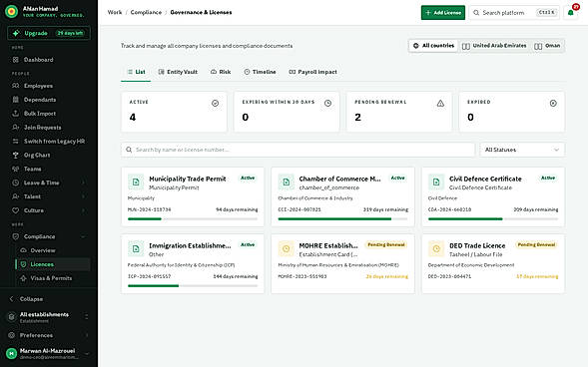The height and width of the screenshot is (367, 588).
Task: Click the Search platform field
Action: click(514, 12)
